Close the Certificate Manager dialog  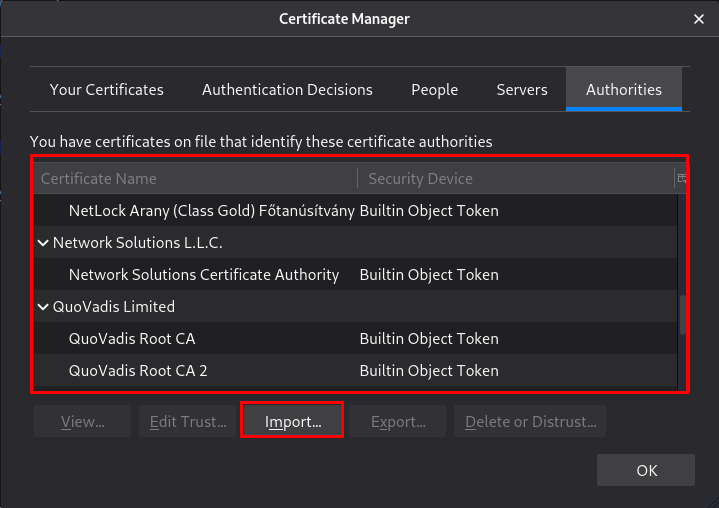coord(698,19)
